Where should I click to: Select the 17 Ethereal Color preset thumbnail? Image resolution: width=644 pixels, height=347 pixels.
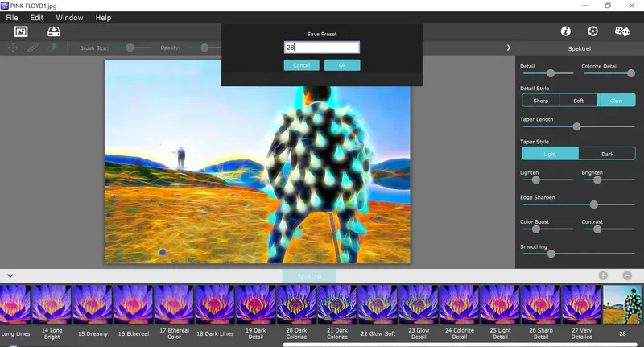tap(174, 304)
